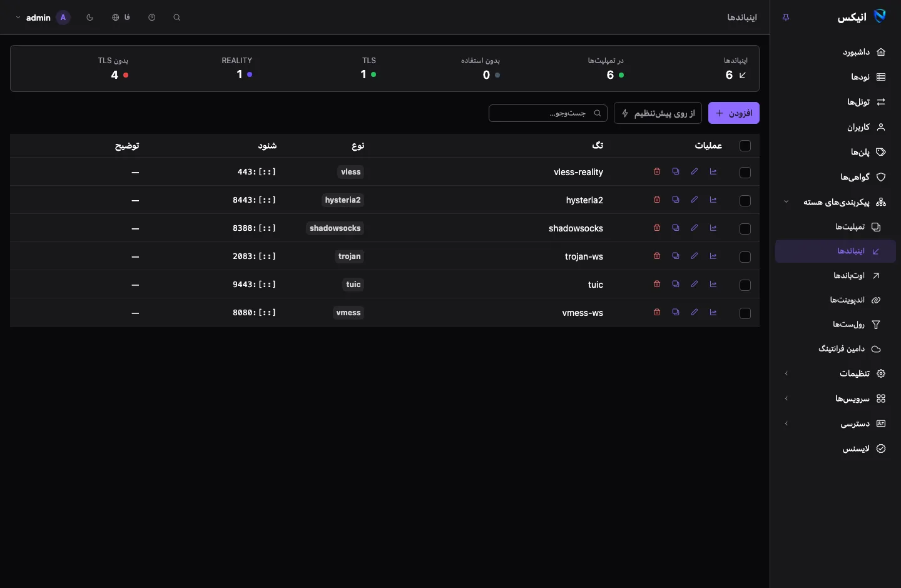
Task: Click the افزودن add button
Action: click(x=734, y=113)
